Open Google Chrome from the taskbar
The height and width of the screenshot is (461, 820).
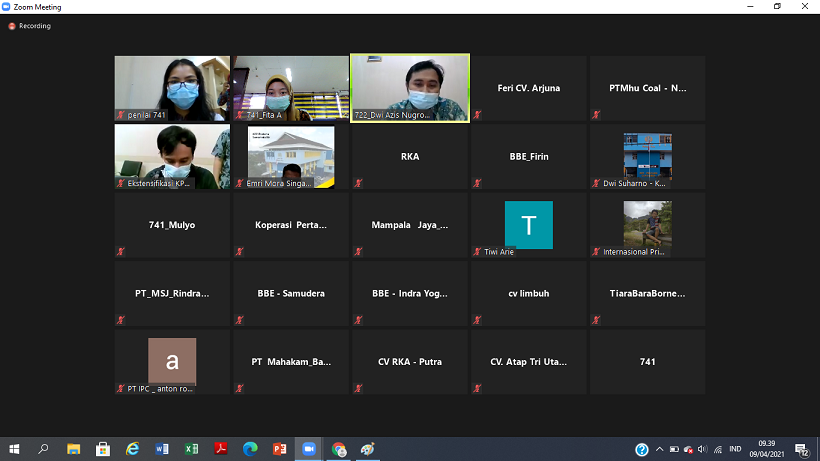coord(339,449)
